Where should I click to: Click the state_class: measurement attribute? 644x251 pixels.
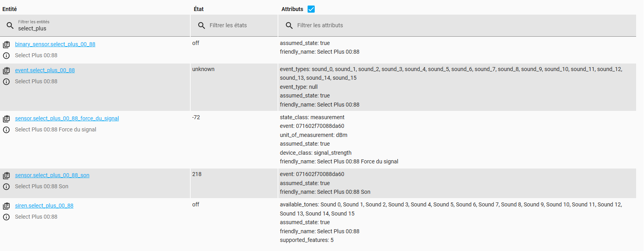coord(312,117)
